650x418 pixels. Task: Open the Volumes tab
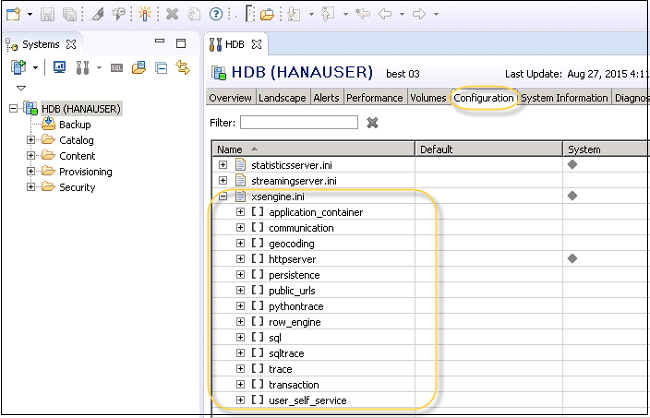pyautogui.click(x=428, y=98)
